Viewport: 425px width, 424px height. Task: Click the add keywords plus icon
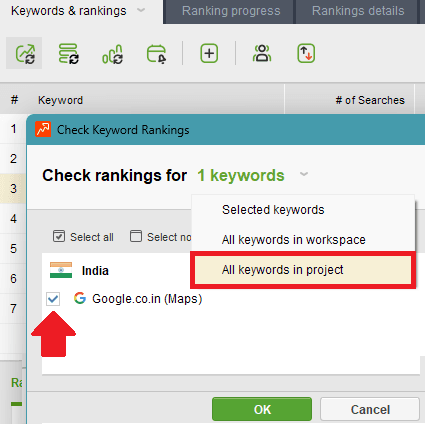coord(209,53)
